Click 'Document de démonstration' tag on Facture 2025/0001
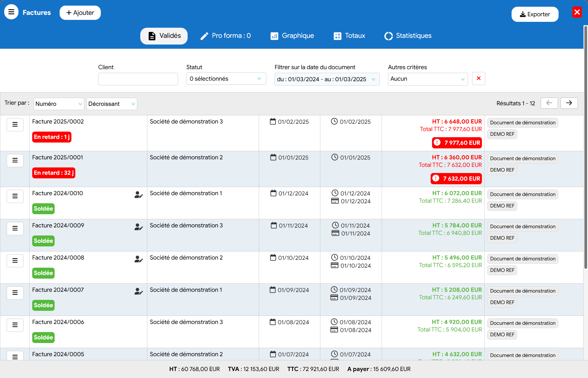 tap(523, 158)
